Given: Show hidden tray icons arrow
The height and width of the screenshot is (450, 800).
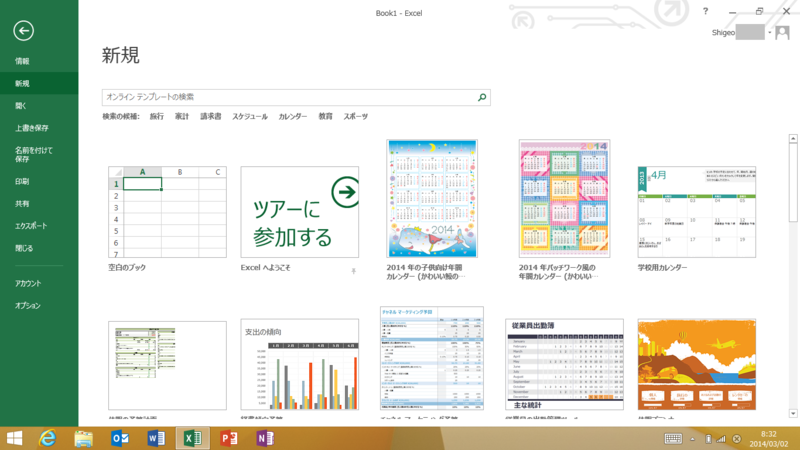Looking at the screenshot, I should 692,439.
